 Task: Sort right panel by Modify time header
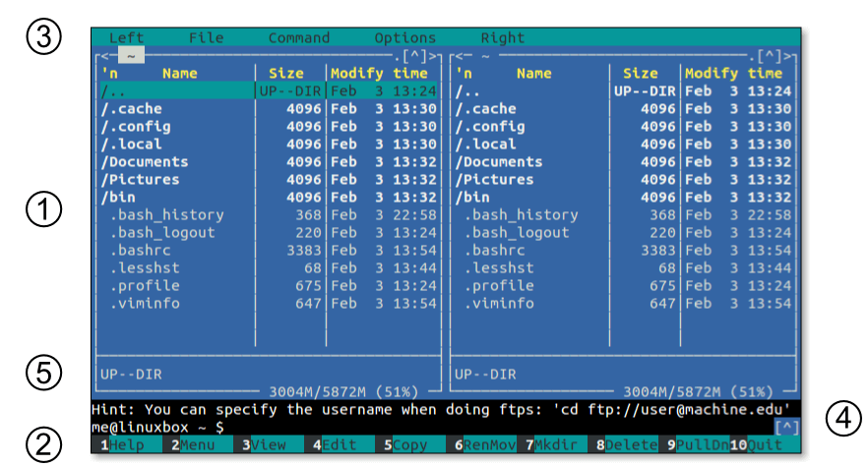(733, 73)
